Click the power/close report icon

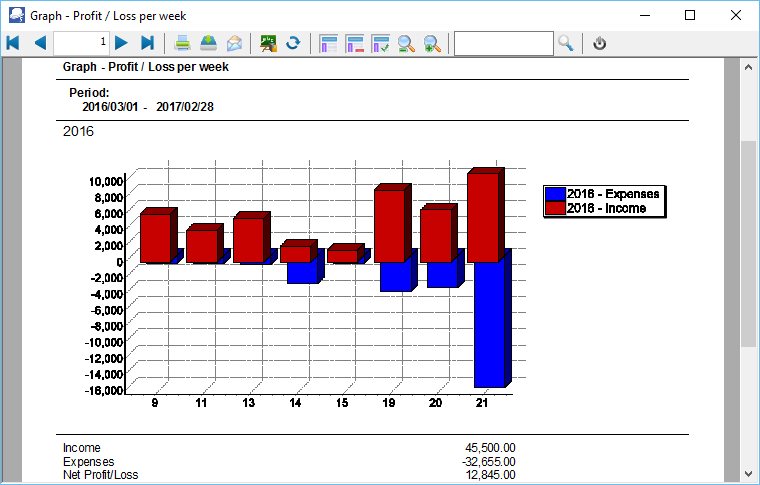[600, 43]
